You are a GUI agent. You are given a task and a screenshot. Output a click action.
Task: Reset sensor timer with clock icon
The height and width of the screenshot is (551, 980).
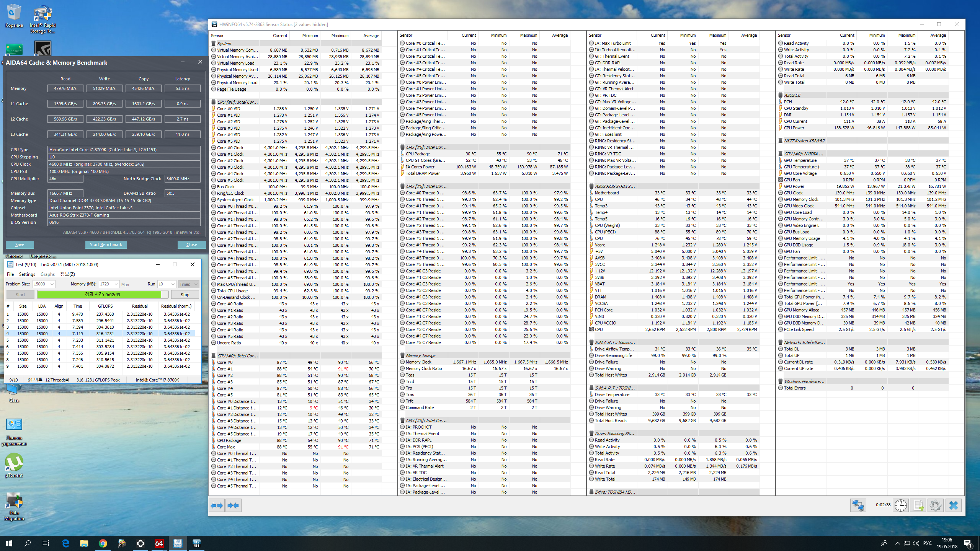click(x=901, y=505)
